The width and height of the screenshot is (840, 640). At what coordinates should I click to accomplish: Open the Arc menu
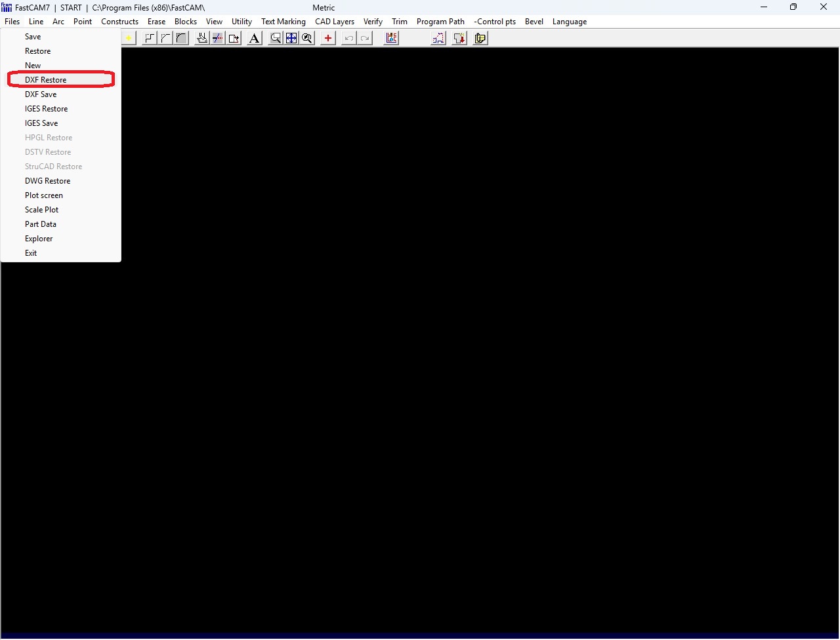(x=58, y=22)
